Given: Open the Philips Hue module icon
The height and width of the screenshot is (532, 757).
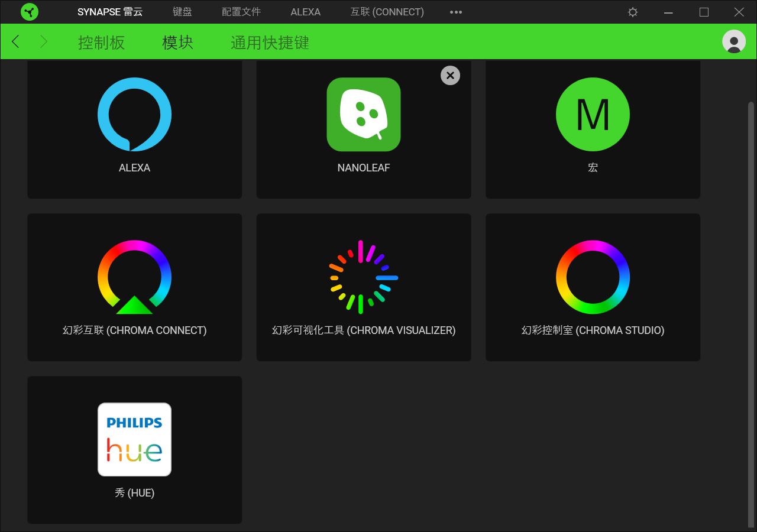Looking at the screenshot, I should (x=134, y=440).
